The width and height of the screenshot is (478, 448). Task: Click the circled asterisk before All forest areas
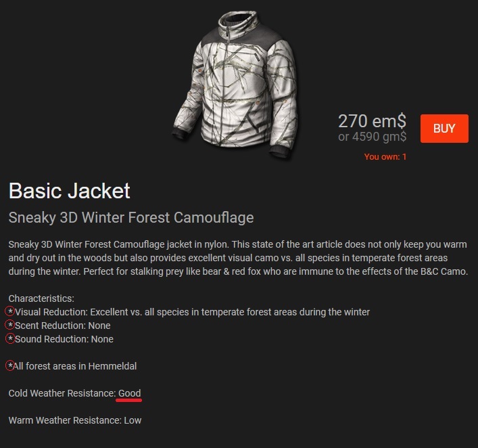(x=10, y=365)
